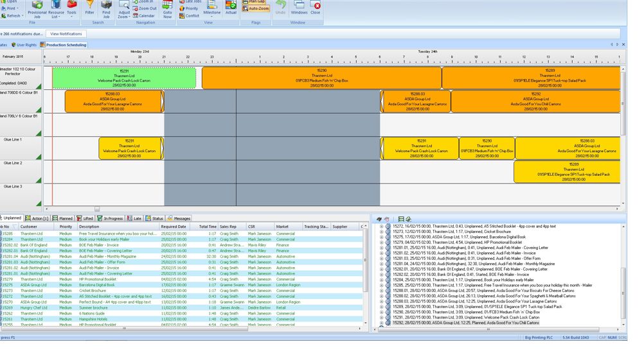The width and height of the screenshot is (644, 362).
Task: Select the orange 15290 Medium Fish 'n' Chip Box block
Action: [x=321, y=78]
